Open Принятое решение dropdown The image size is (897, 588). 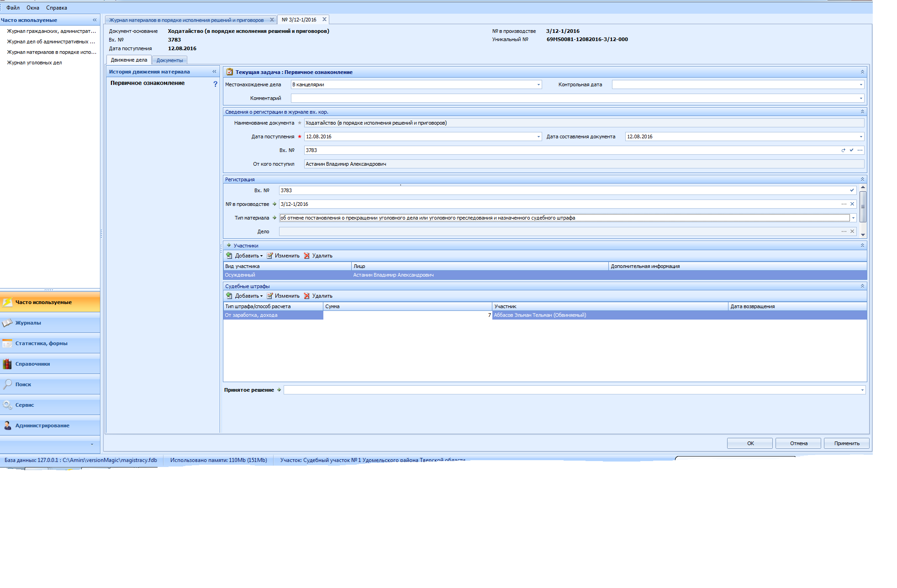(x=862, y=390)
